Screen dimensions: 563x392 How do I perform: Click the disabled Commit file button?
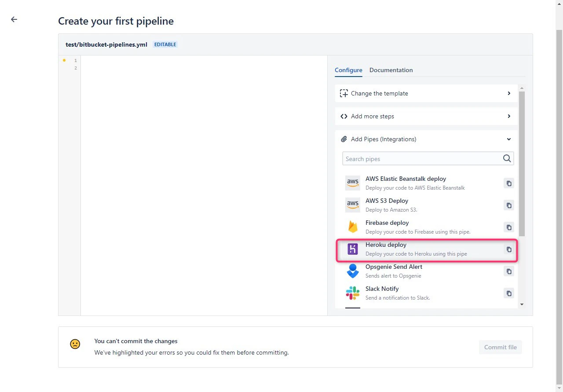[501, 347]
